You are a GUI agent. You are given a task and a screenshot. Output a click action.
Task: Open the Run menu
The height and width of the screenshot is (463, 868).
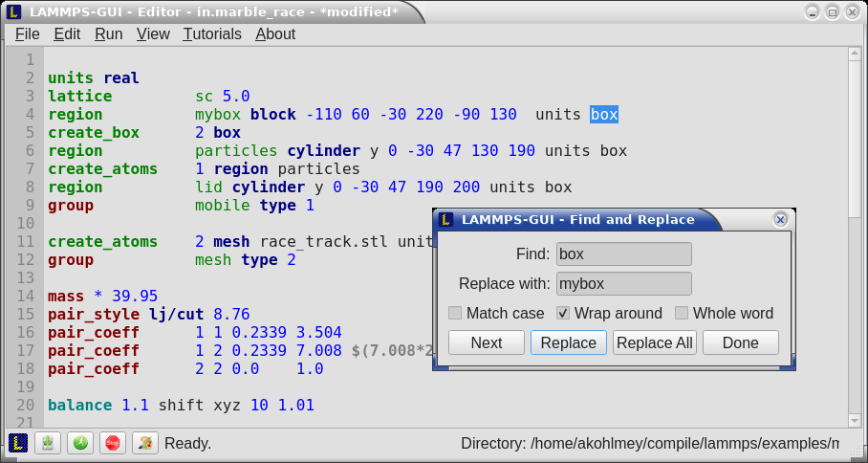pos(109,34)
